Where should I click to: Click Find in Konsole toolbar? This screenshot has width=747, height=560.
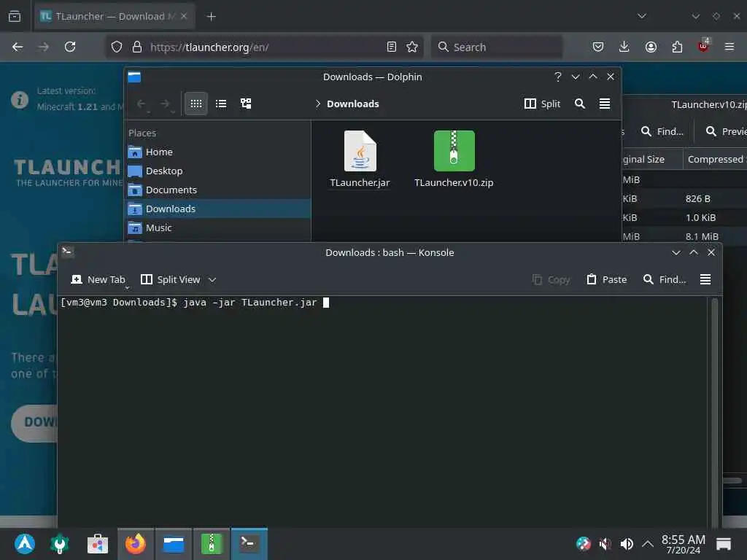click(665, 279)
